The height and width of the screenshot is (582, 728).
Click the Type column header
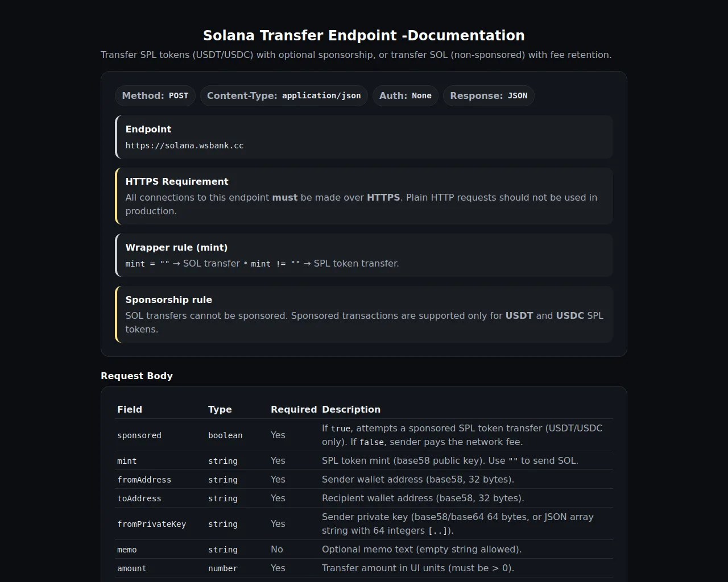[x=220, y=409]
